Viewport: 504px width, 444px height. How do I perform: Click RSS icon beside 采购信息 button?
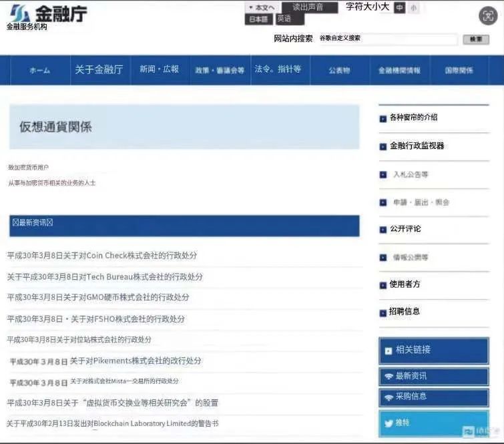click(x=388, y=397)
